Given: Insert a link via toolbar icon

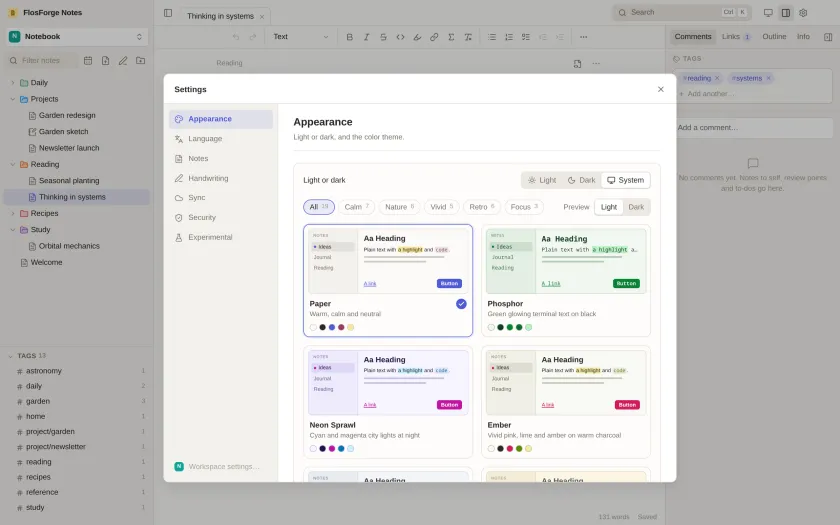Looking at the screenshot, I should [434, 37].
